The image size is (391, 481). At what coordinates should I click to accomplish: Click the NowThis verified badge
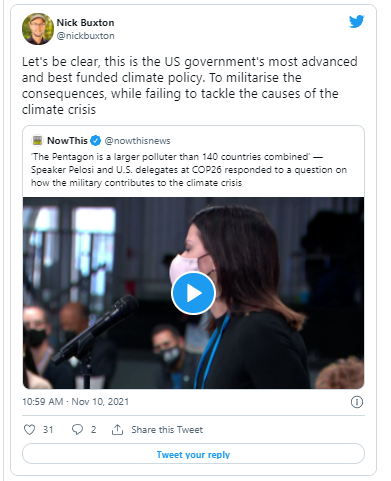96,141
